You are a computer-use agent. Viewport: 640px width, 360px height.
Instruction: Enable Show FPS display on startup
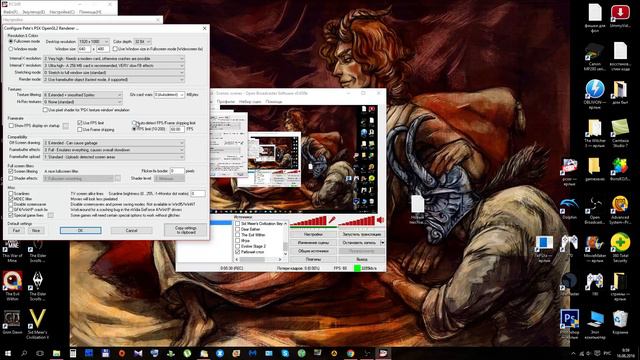pos(11,126)
